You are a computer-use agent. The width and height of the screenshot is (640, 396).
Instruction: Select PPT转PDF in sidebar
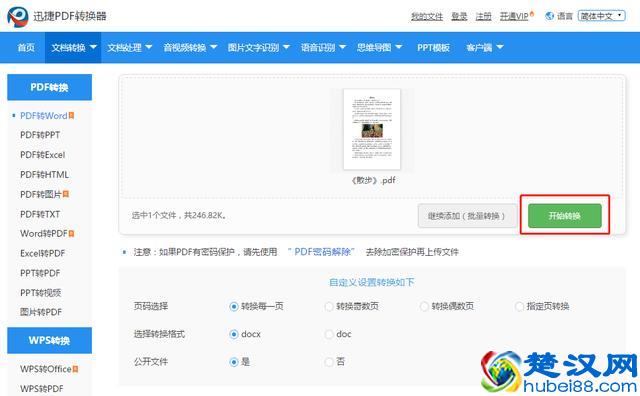pos(40,273)
